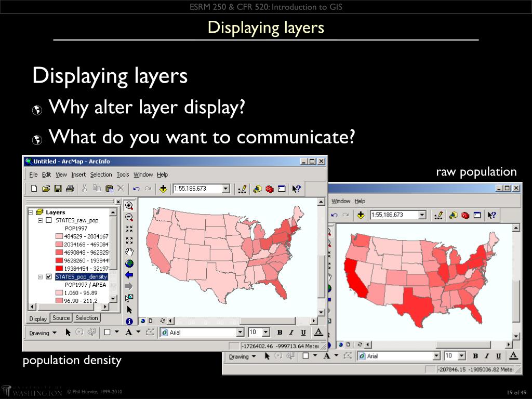The width and height of the screenshot is (532, 399).
Task: Open map scale dropdown in front window
Action: [225, 189]
